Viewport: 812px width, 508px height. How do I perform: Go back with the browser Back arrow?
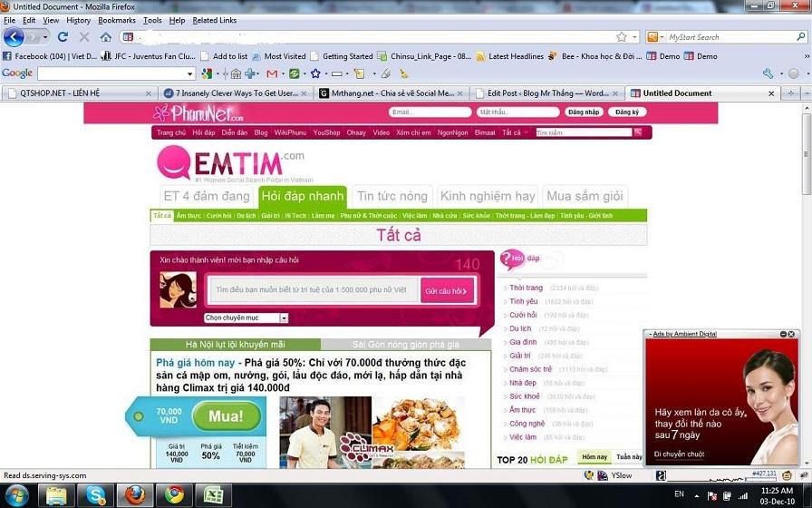[x=14, y=37]
